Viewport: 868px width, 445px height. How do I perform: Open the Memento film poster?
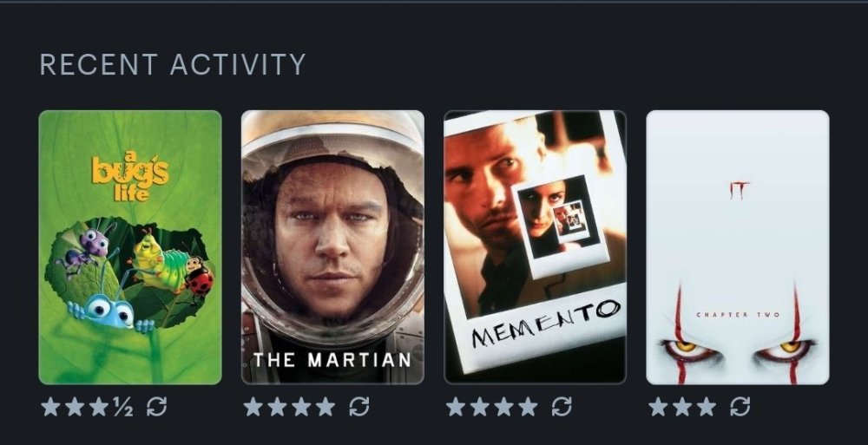click(536, 247)
